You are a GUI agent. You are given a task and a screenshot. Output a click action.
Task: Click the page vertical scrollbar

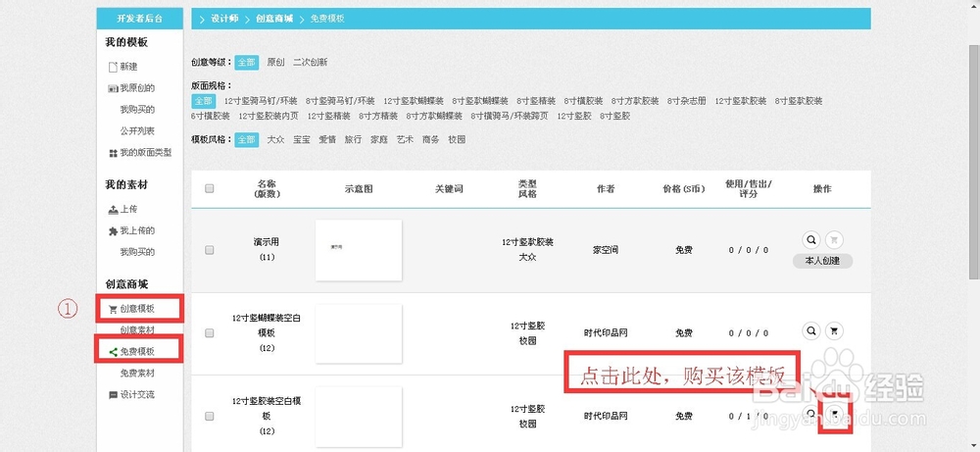pos(974,163)
